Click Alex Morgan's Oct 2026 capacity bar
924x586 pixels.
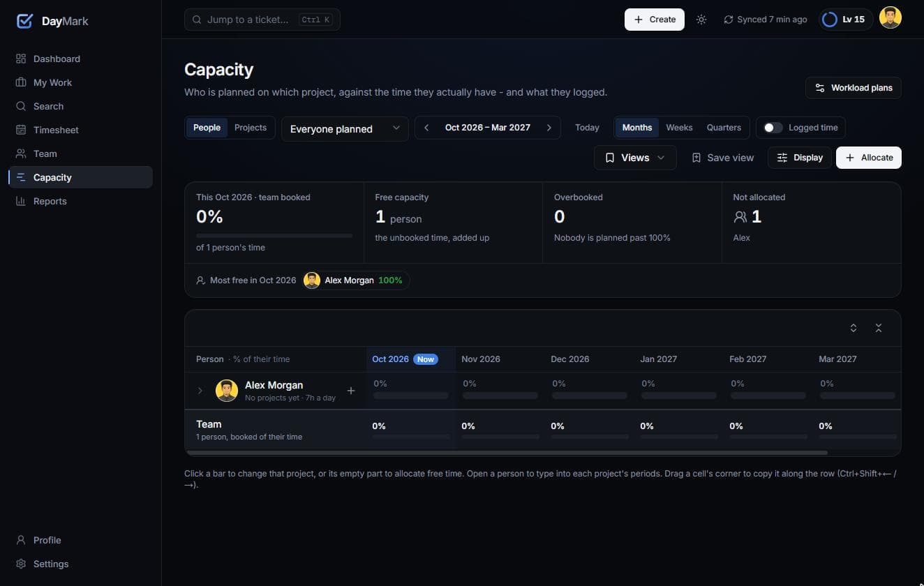coord(411,396)
